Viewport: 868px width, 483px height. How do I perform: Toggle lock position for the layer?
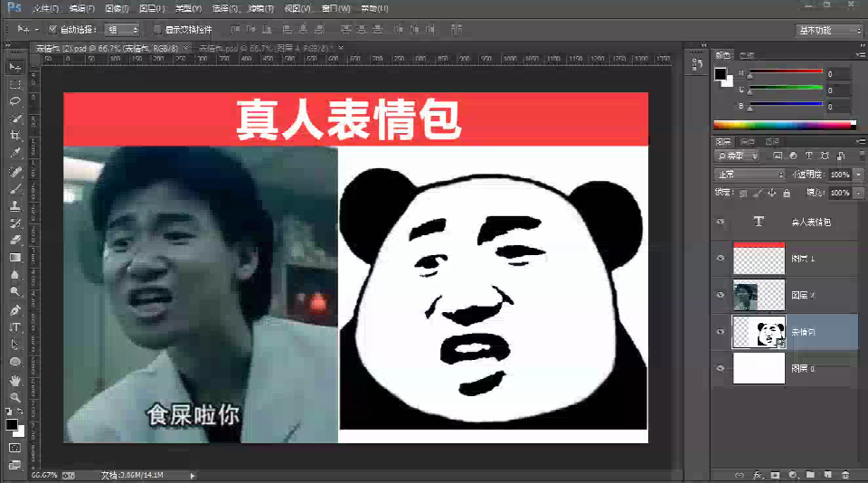772,193
